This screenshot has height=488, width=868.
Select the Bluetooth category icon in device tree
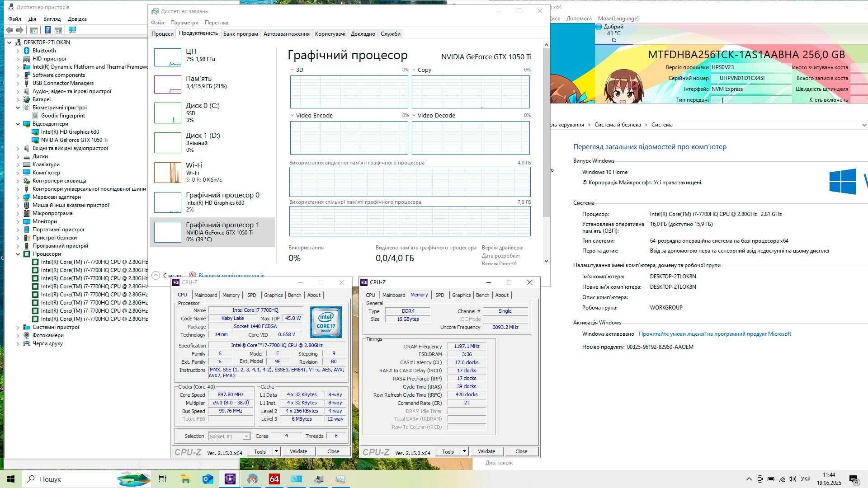[x=27, y=51]
